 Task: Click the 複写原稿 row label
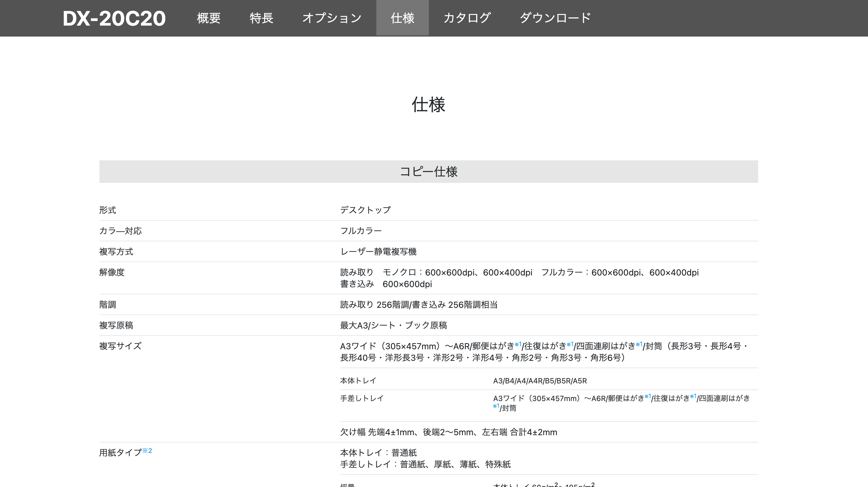116,325
